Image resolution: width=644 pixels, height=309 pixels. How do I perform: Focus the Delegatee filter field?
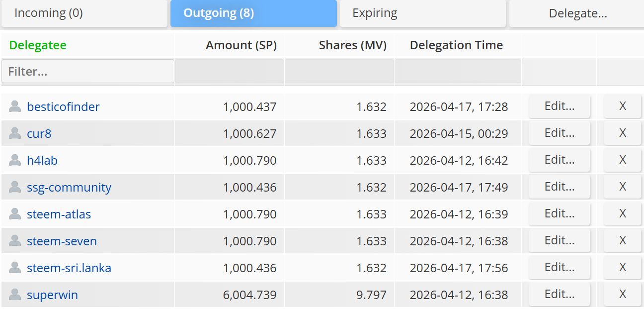coord(88,72)
